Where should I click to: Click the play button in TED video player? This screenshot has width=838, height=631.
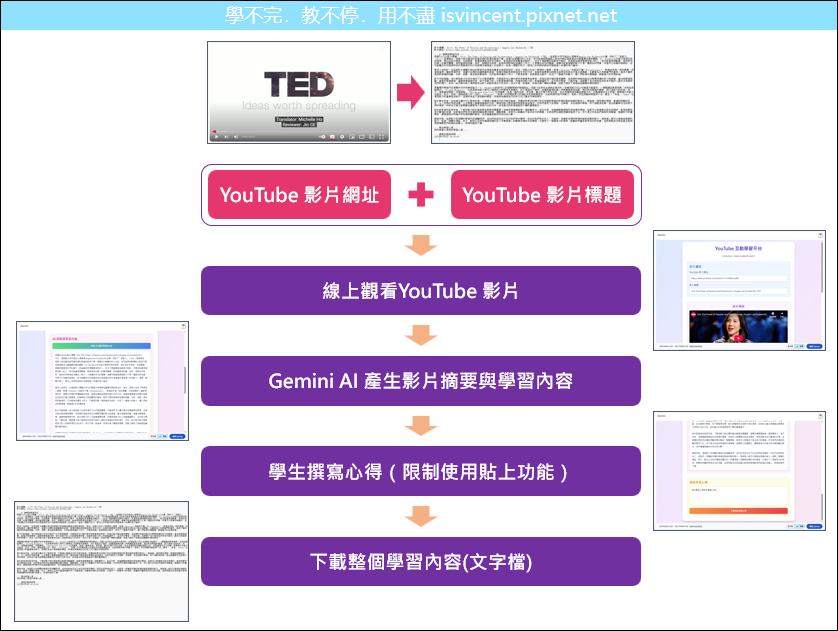[x=216, y=137]
